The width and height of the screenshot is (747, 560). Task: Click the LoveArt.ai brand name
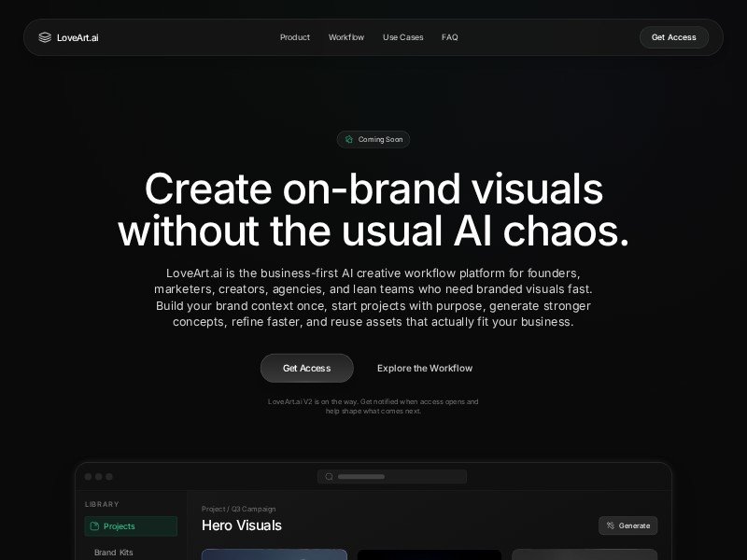pos(78,37)
